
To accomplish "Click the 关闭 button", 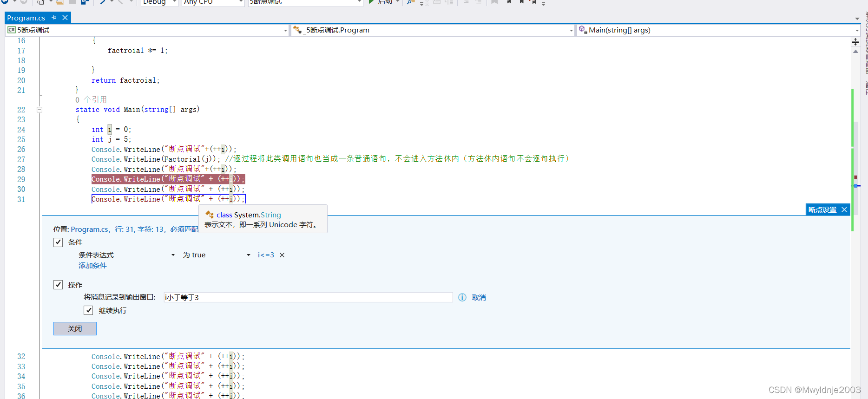I will [75, 328].
